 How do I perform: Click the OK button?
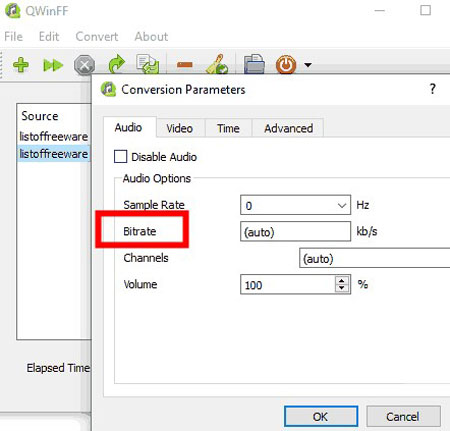point(321,416)
